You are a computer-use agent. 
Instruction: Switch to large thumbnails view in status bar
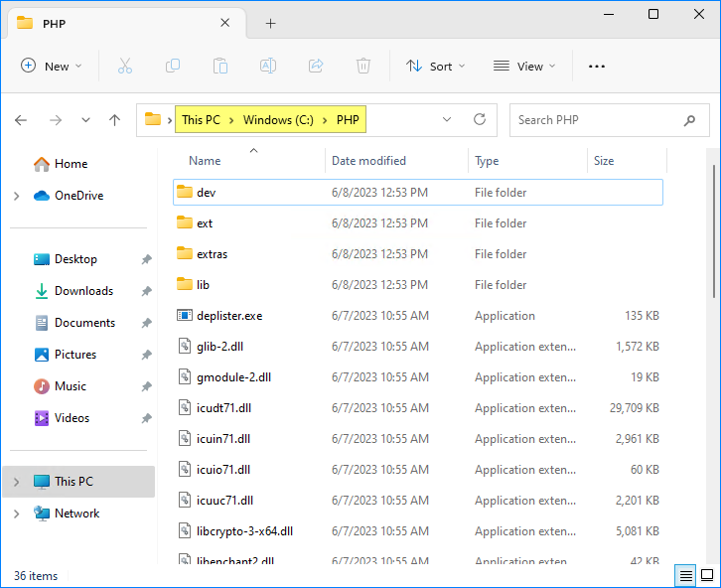(707, 576)
